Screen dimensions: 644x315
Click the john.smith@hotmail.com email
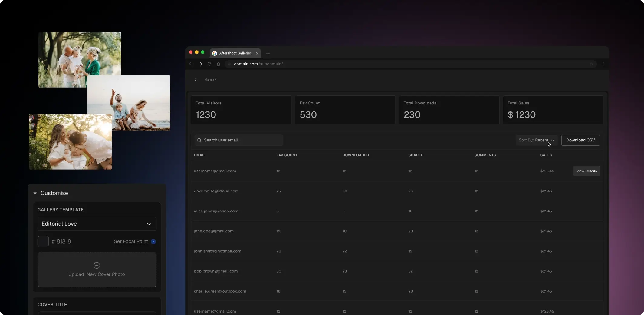tap(218, 251)
